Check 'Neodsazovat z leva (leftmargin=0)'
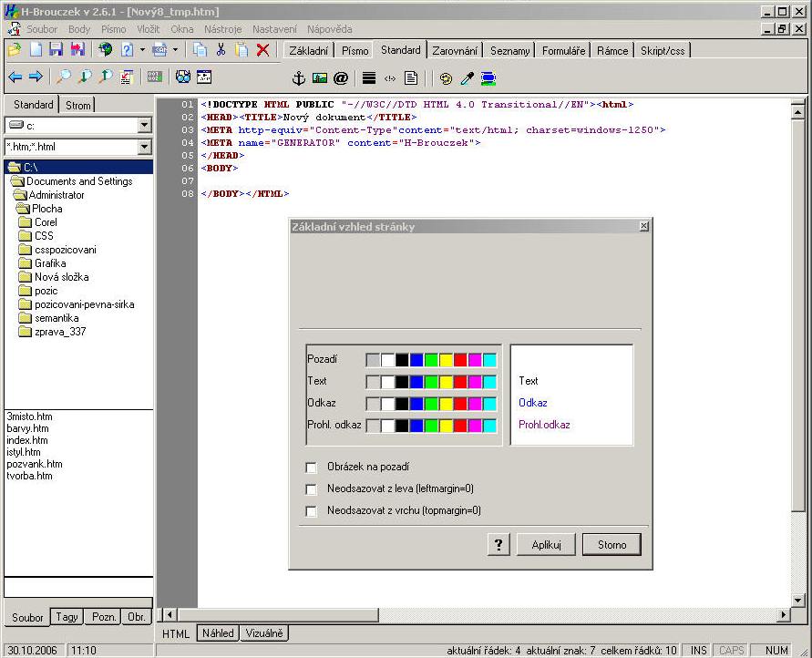Viewport: 812px width, 658px height. click(x=312, y=489)
